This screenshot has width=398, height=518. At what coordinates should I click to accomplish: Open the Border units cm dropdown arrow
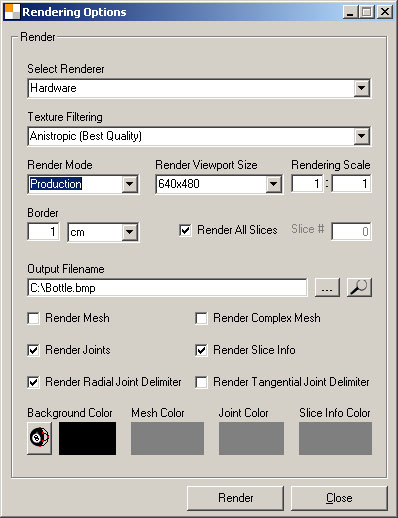[x=129, y=232]
